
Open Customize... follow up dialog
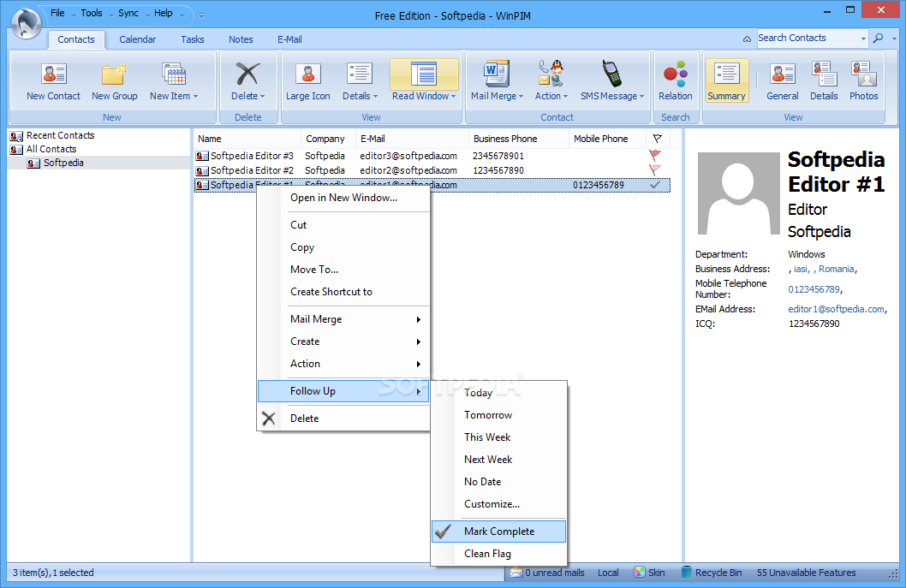coord(498,503)
